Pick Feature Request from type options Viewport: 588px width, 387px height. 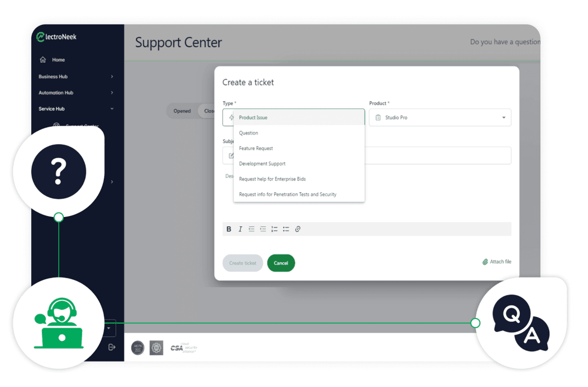pyautogui.click(x=299, y=148)
